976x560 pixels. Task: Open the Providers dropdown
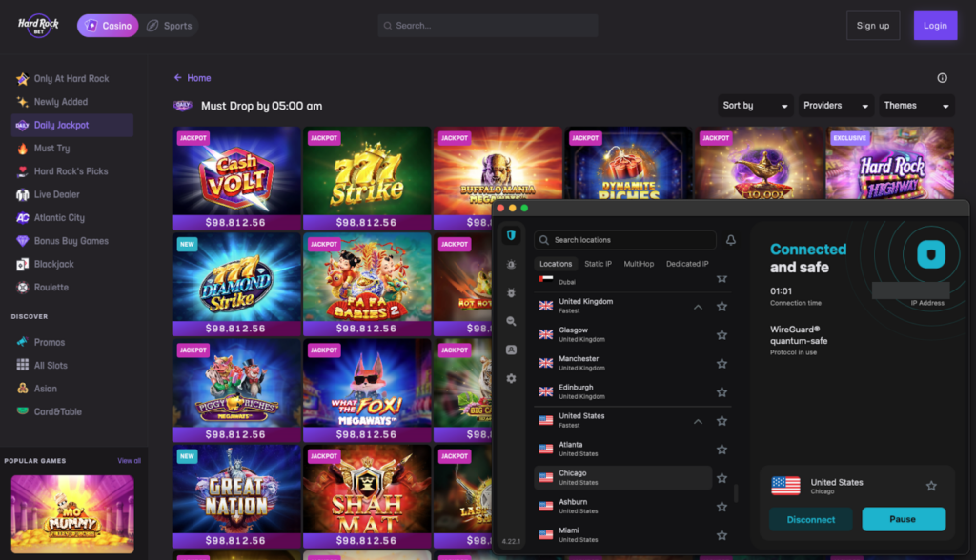click(x=836, y=106)
